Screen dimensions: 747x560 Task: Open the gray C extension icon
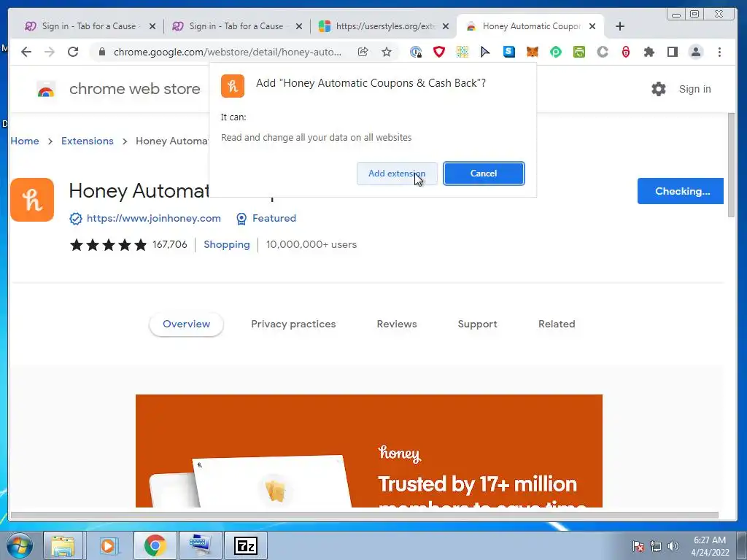603,52
